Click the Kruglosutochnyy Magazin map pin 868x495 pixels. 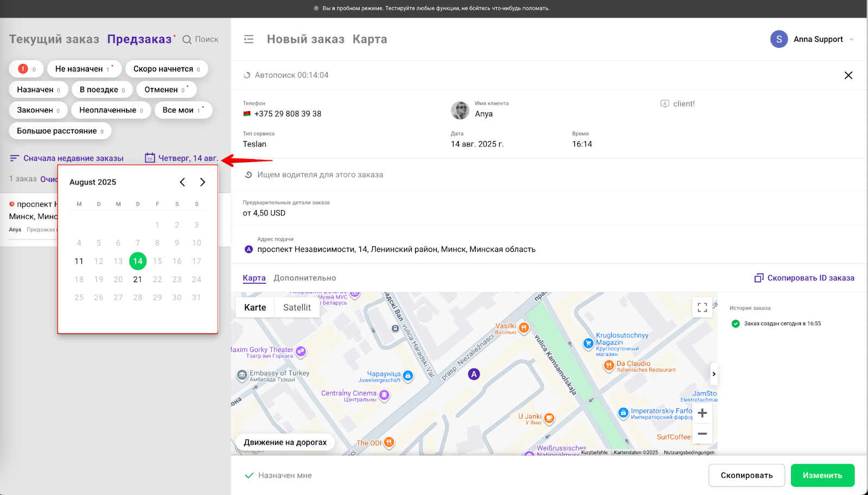pyautogui.click(x=588, y=343)
